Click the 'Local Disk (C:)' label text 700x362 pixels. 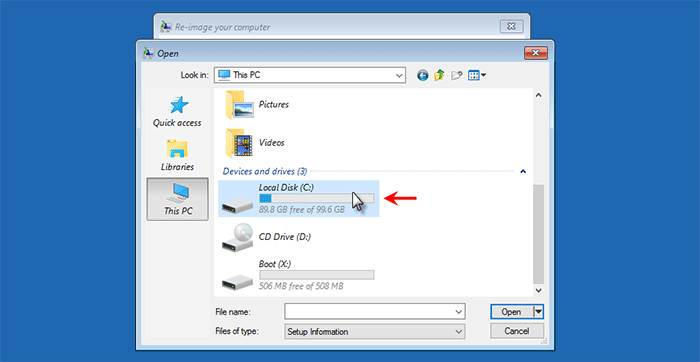[286, 187]
